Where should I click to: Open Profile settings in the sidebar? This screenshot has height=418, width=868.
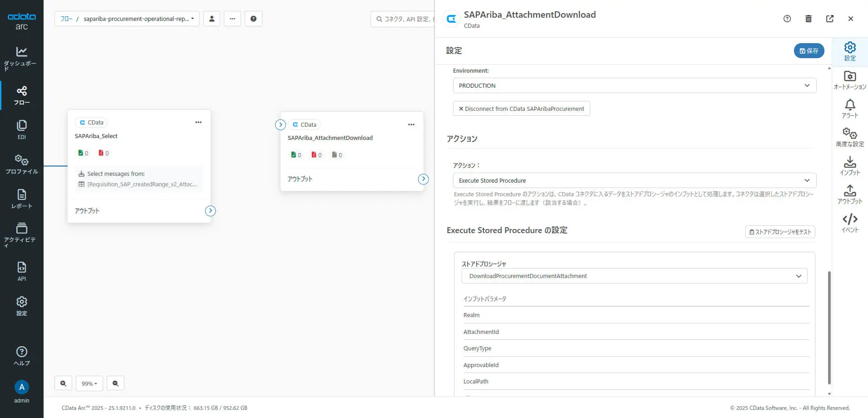point(21,164)
